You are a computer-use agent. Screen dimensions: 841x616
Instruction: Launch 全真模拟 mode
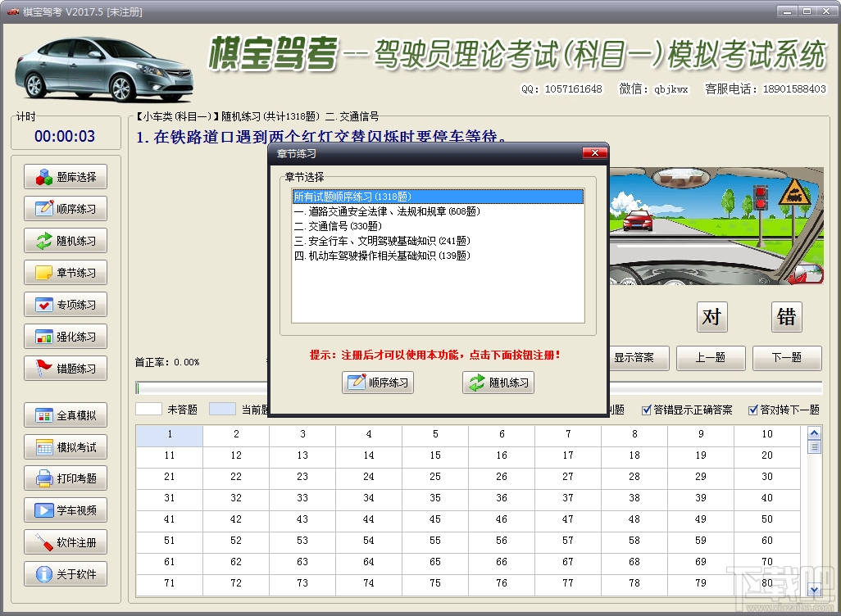66,415
